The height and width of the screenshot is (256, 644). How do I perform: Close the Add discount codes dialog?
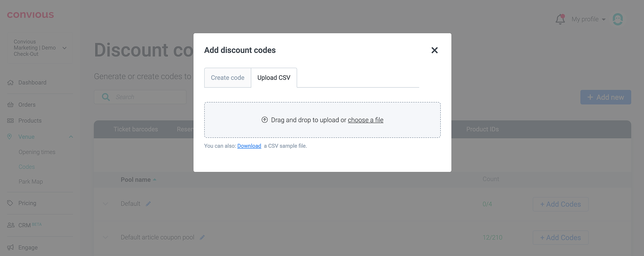[434, 50]
